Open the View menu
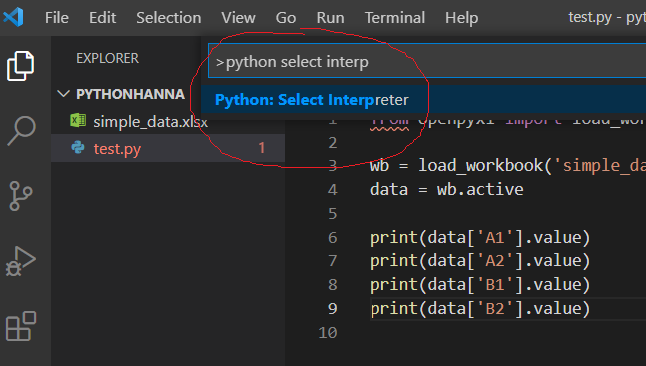The height and width of the screenshot is (366, 646). [x=238, y=18]
